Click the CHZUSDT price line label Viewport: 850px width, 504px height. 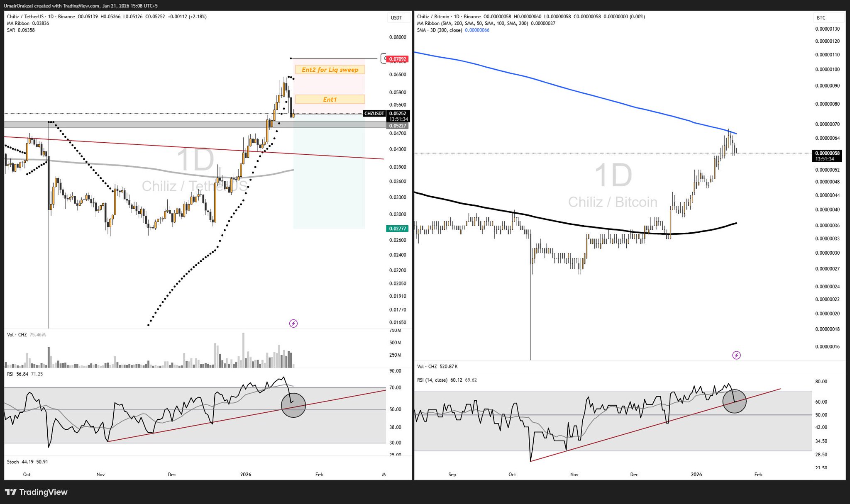pyautogui.click(x=374, y=113)
